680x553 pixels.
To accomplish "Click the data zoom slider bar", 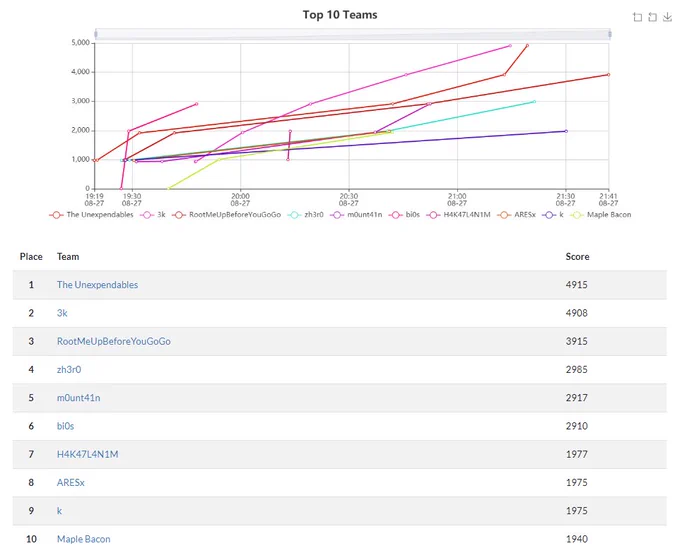I will (x=353, y=34).
